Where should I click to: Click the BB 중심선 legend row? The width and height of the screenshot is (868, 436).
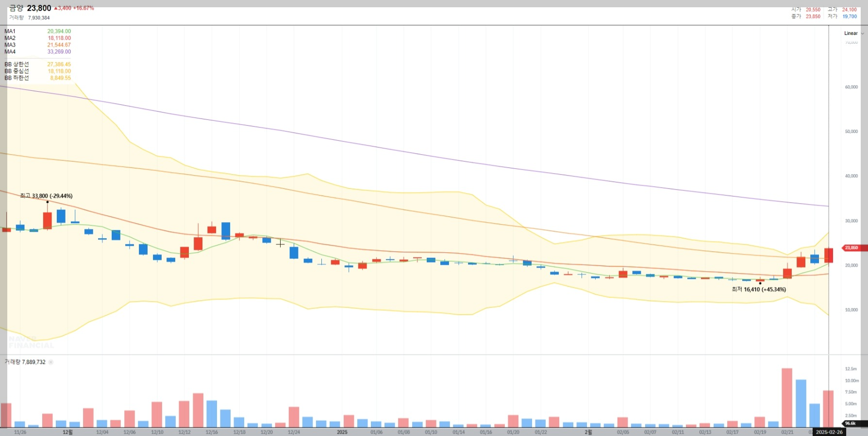point(37,71)
